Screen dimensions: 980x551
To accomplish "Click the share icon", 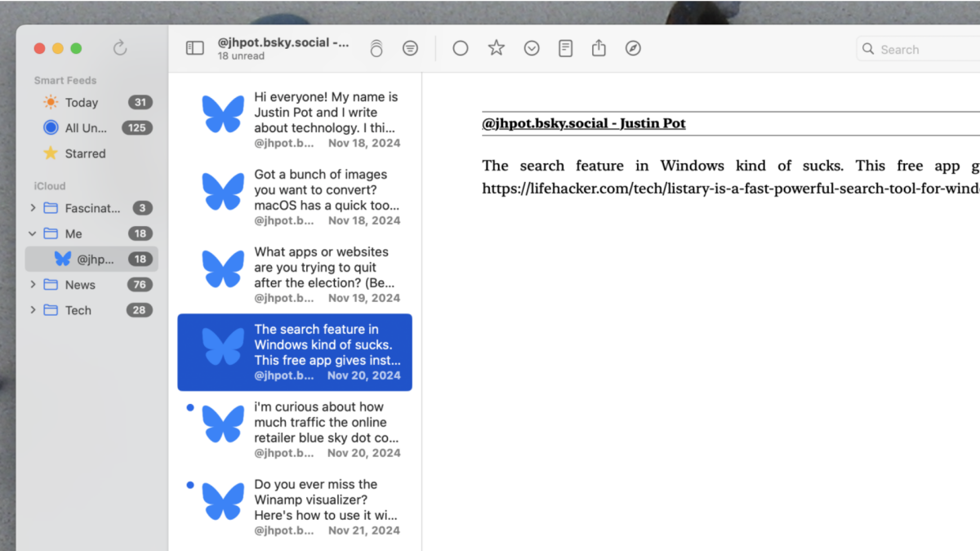I will pyautogui.click(x=599, y=48).
